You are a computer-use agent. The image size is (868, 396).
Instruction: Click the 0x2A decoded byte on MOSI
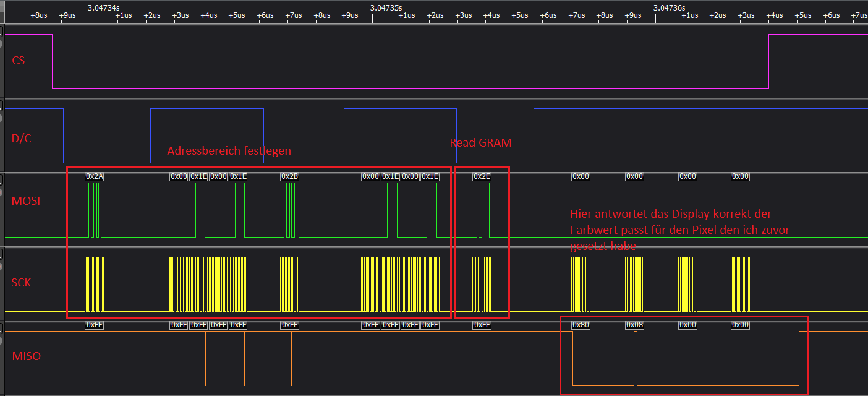click(x=95, y=176)
